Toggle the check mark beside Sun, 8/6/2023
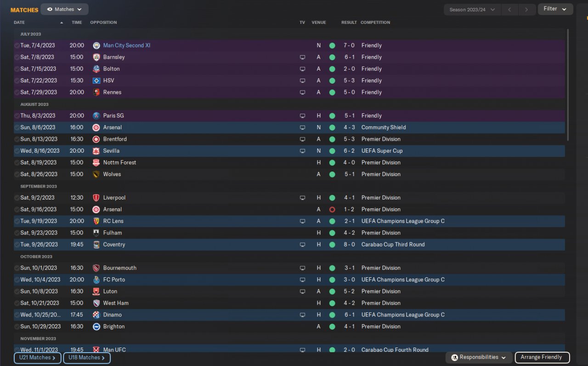The height and width of the screenshot is (366, 588). (x=17, y=127)
